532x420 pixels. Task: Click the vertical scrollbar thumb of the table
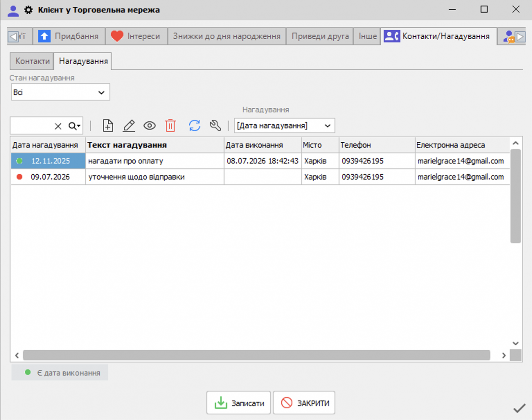point(516,196)
